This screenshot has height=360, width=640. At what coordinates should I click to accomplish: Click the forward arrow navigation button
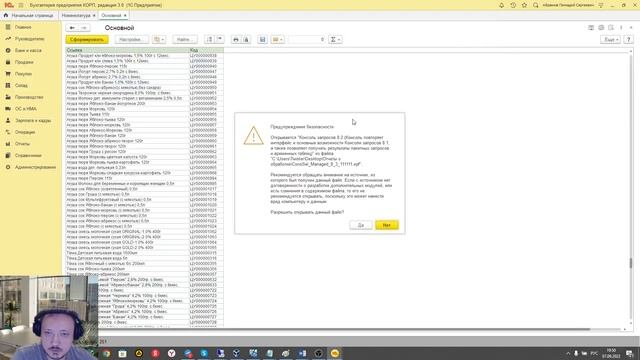coord(84,28)
